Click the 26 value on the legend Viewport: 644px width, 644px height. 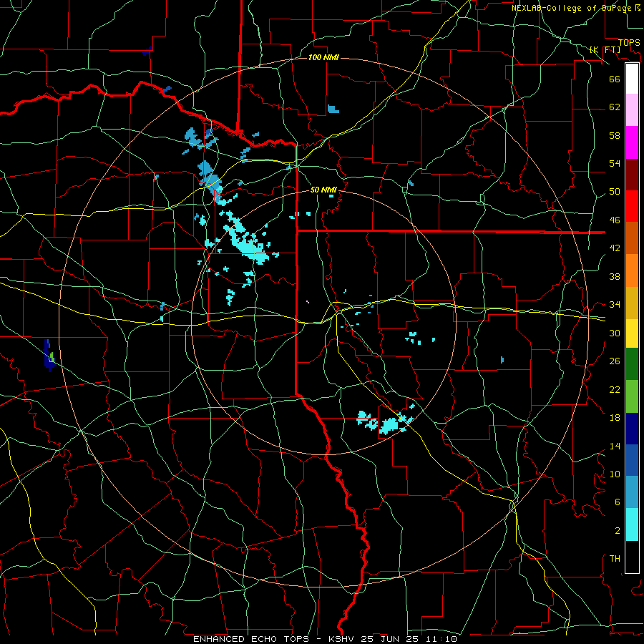[615, 361]
